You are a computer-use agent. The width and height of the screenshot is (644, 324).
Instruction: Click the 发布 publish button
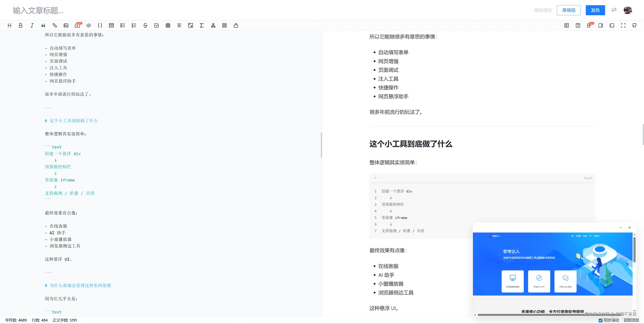point(595,10)
